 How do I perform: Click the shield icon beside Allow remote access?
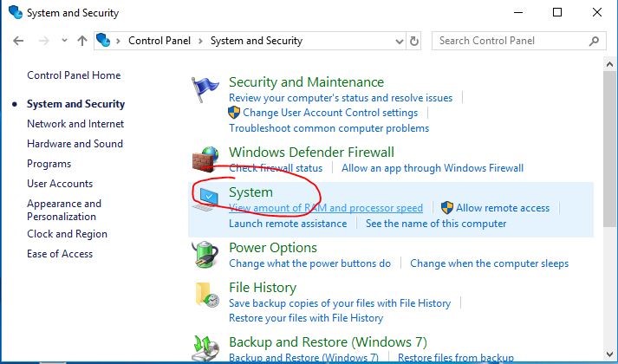coord(447,208)
